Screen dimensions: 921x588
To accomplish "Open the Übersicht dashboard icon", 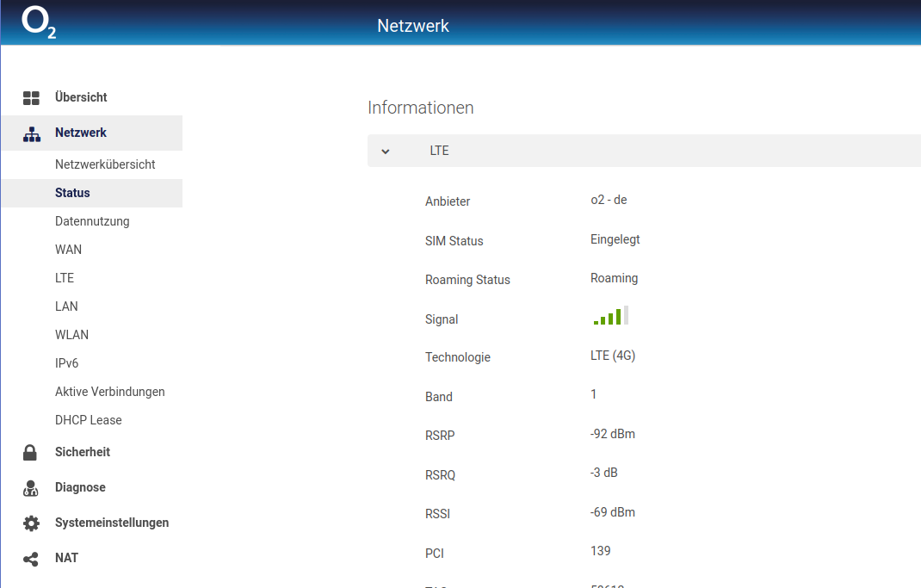I will click(x=31, y=97).
